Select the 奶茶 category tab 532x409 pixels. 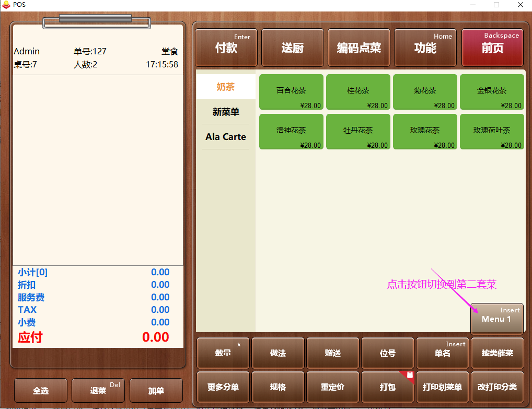tap(226, 87)
